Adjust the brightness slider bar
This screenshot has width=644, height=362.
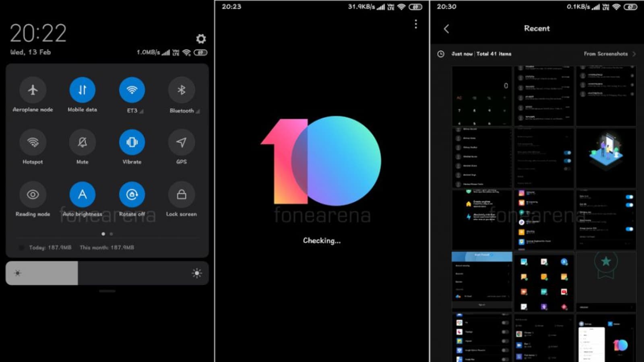(107, 273)
